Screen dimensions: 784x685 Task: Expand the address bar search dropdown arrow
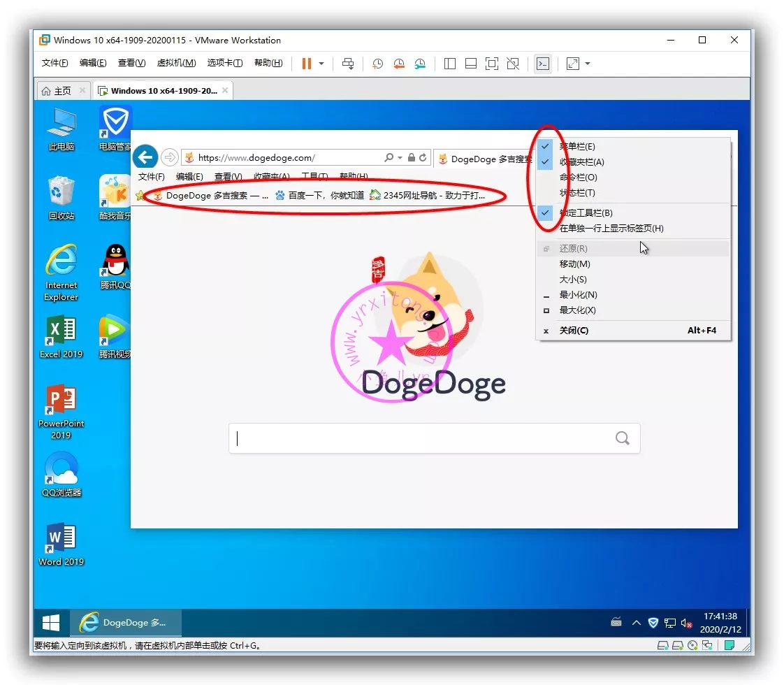click(x=400, y=158)
